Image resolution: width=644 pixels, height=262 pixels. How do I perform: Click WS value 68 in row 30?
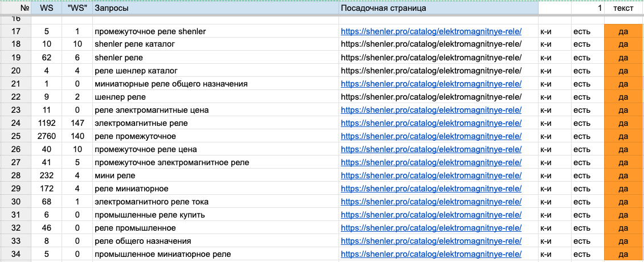[x=46, y=202]
